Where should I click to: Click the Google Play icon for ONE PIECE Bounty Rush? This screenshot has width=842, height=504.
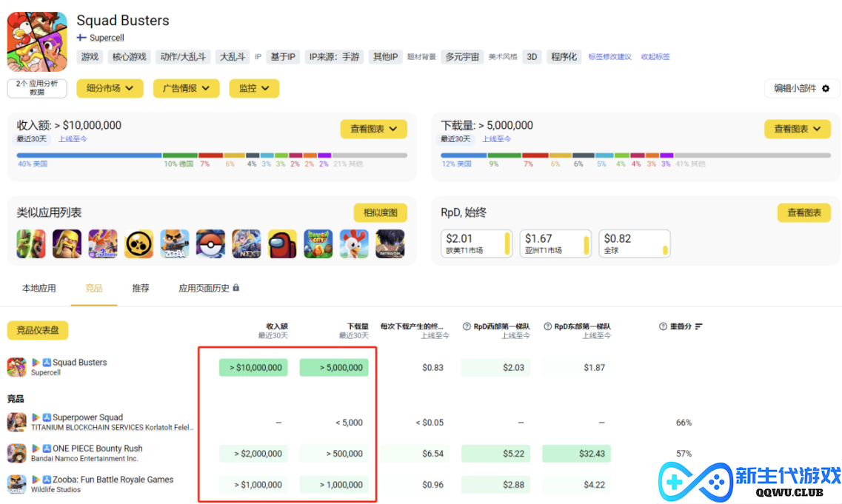point(36,448)
